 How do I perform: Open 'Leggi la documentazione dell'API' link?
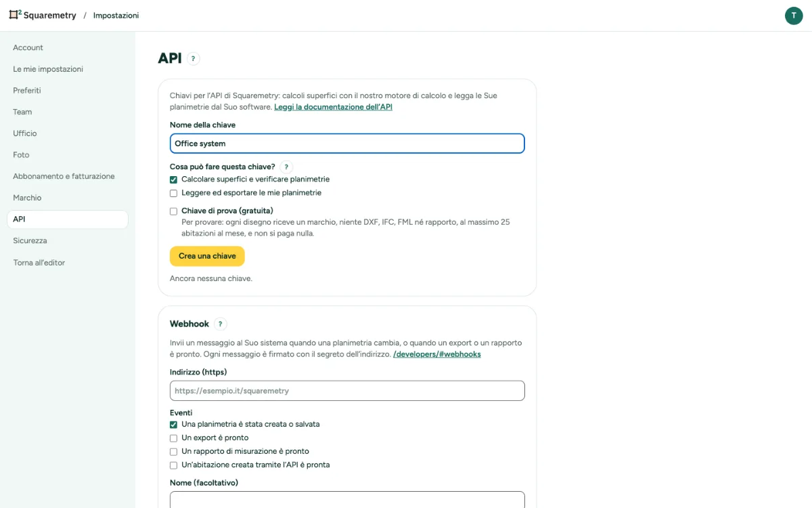[x=333, y=107]
